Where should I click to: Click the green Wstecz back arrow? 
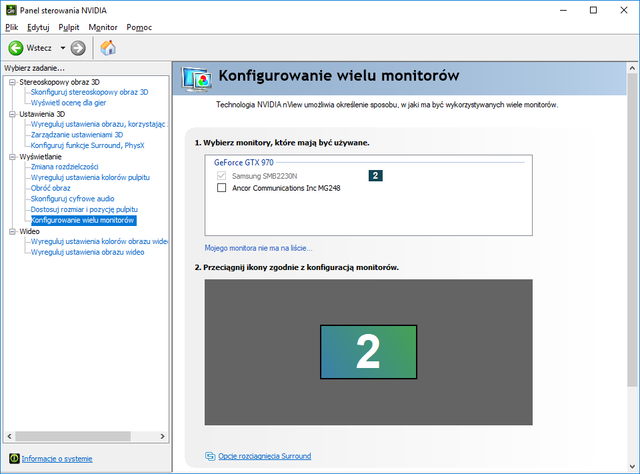pos(16,48)
